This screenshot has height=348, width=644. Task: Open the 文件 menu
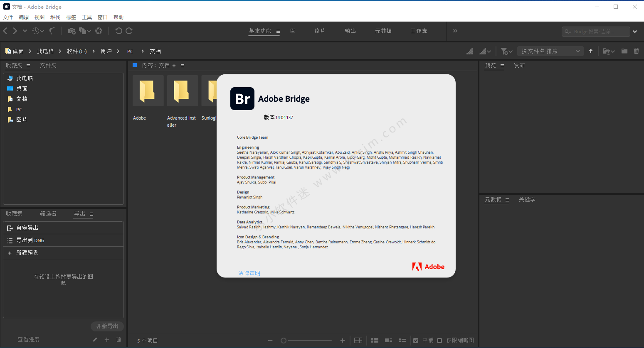click(x=8, y=17)
